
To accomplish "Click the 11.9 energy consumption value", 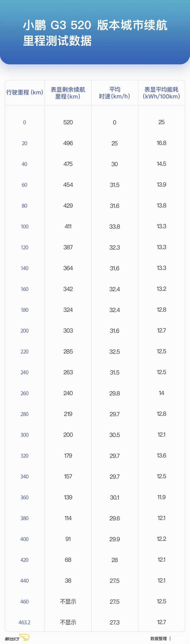I will [161, 497].
